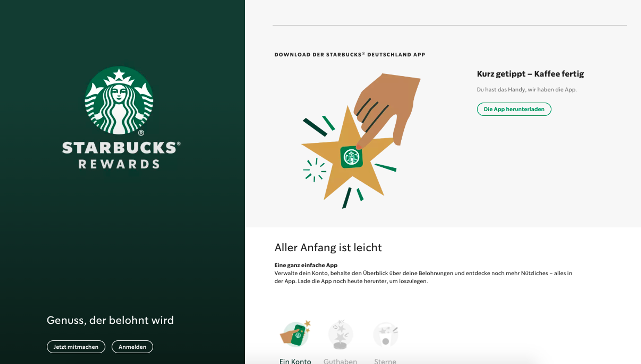
Task: Click the Download der Starbucks Deutschland App title
Action: coord(350,54)
